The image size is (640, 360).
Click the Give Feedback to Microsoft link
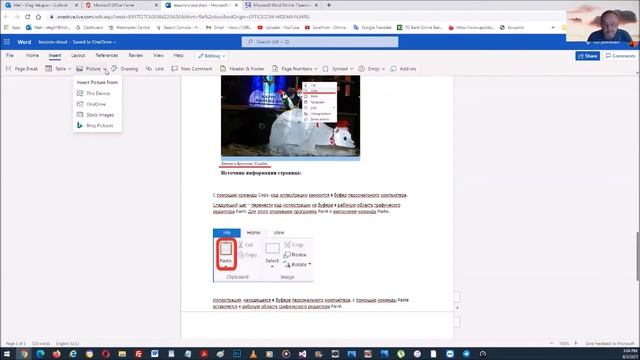(x=610, y=344)
